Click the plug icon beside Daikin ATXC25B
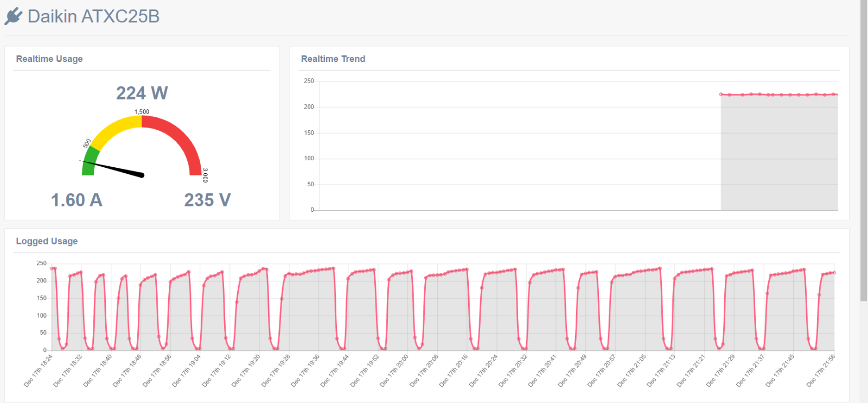The height and width of the screenshot is (403, 868). tap(13, 16)
